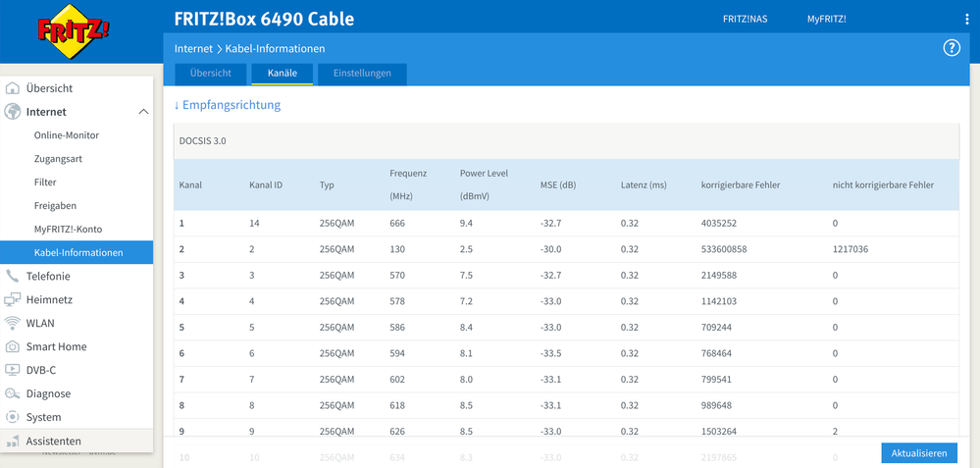Image resolution: width=980 pixels, height=468 pixels.
Task: Open the help question mark icon
Action: pyautogui.click(x=952, y=48)
